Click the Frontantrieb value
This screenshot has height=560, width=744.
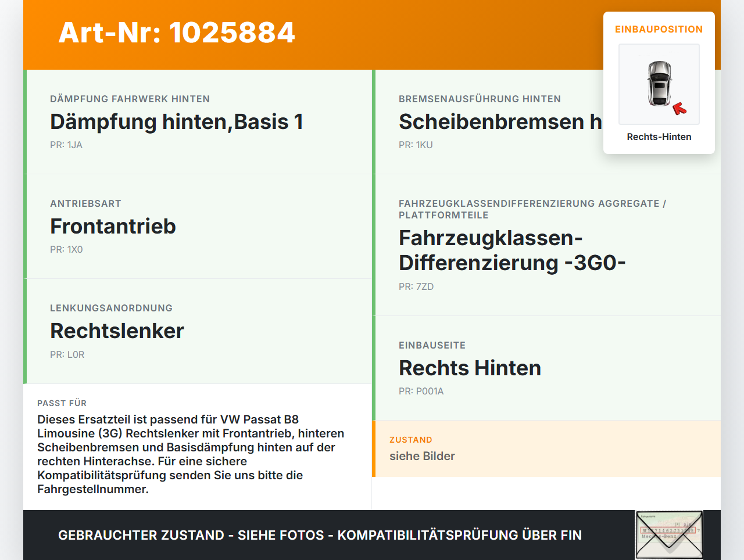pos(113,226)
